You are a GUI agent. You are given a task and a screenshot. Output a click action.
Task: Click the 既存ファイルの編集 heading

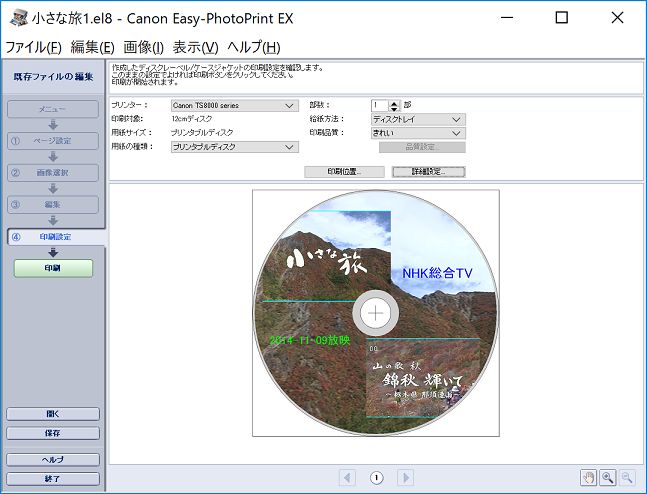[53, 77]
